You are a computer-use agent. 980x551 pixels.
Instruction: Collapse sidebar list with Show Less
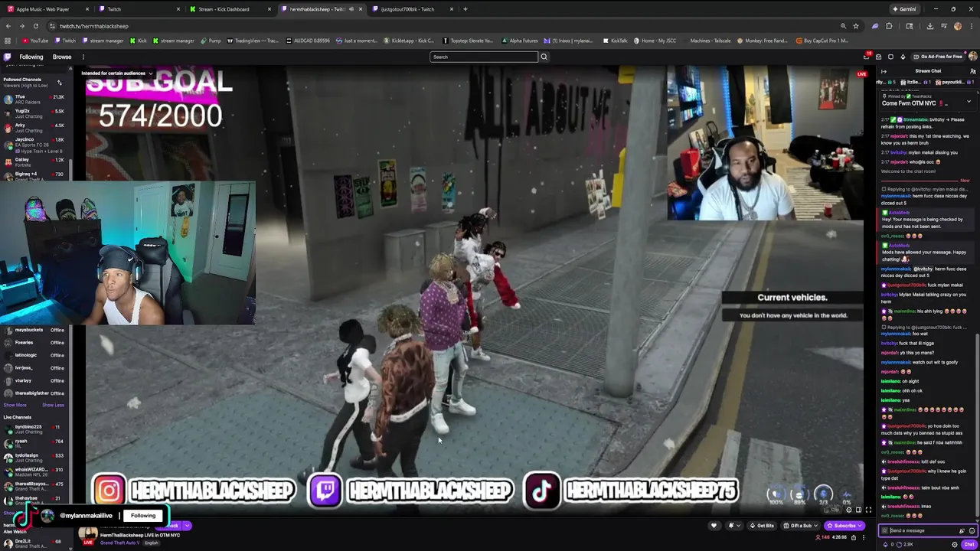[x=53, y=405]
